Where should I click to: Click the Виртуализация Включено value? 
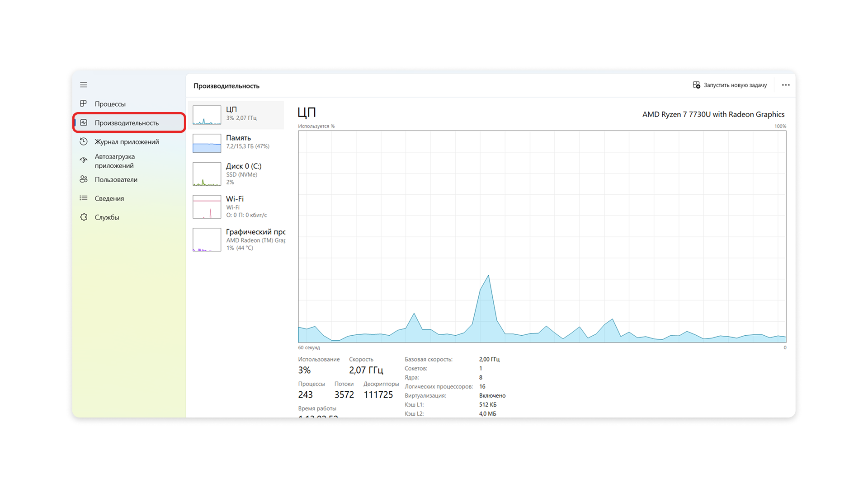coord(492,395)
